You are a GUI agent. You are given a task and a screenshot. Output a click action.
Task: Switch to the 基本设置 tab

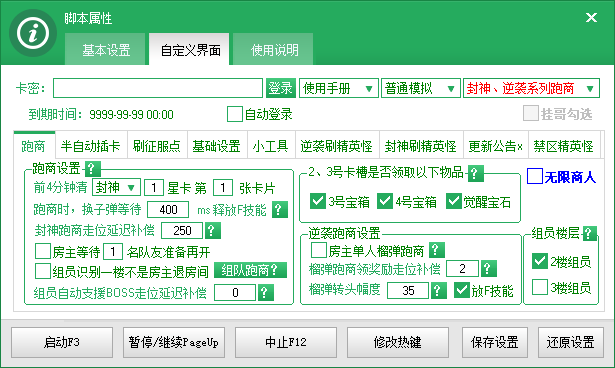pyautogui.click(x=106, y=50)
